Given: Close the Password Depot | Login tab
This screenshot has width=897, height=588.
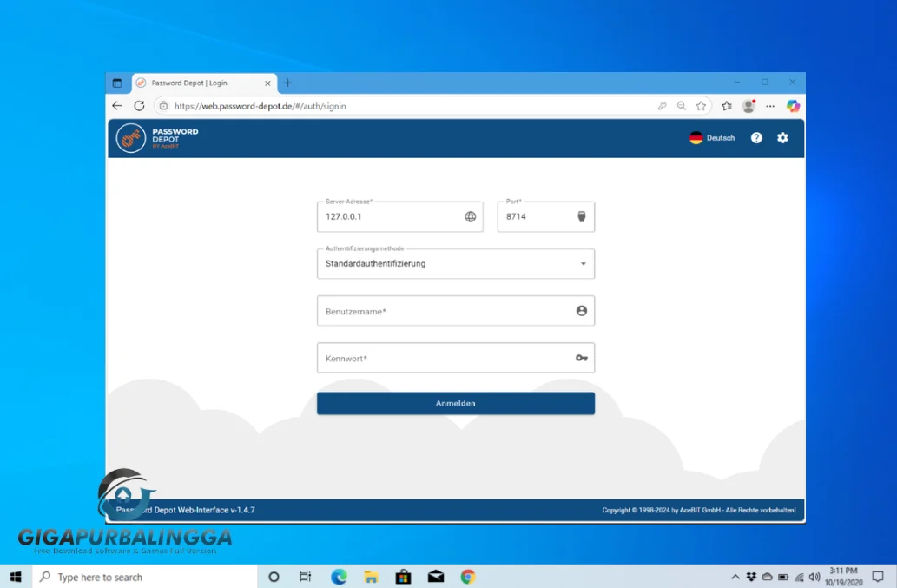Looking at the screenshot, I should coord(267,83).
